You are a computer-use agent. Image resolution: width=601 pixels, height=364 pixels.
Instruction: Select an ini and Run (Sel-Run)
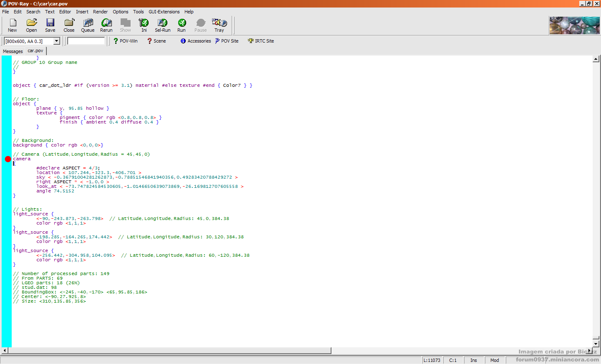[163, 25]
